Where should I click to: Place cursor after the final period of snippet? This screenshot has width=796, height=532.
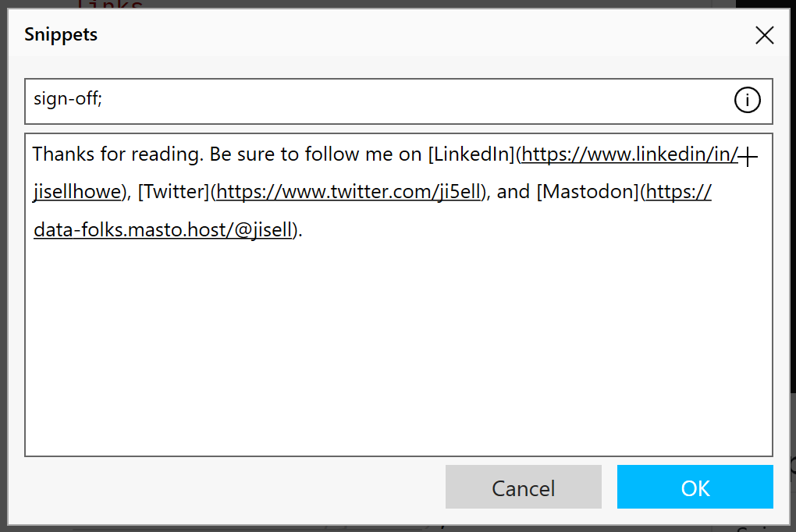coord(303,230)
